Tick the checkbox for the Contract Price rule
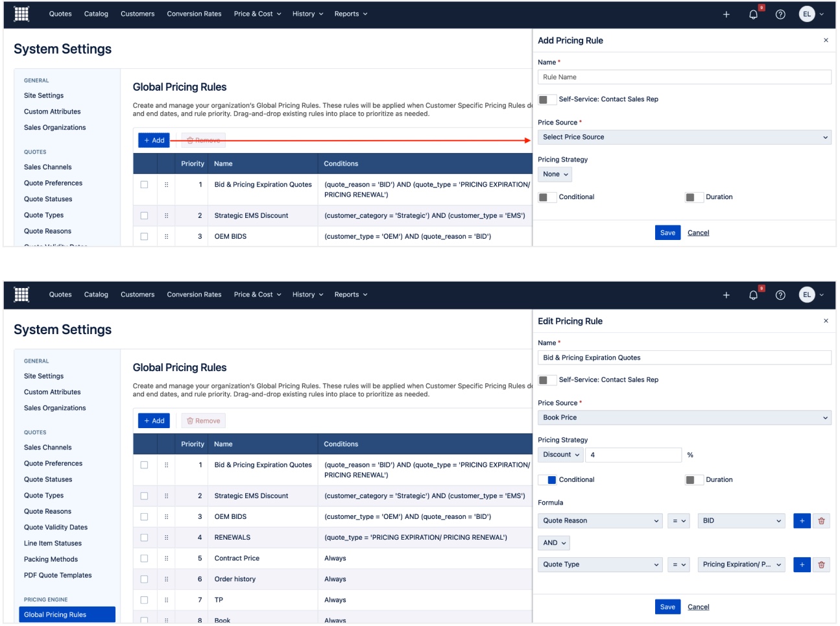840x626 pixels. click(x=144, y=559)
